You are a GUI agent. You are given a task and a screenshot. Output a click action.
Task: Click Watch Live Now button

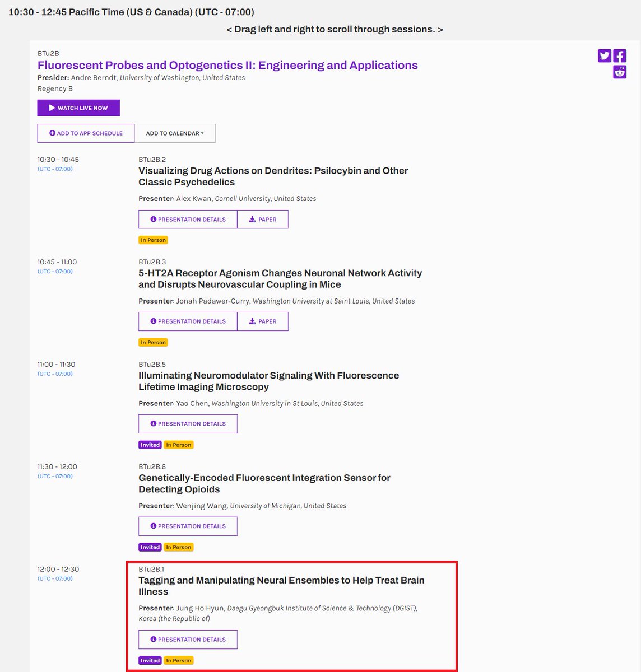pyautogui.click(x=78, y=108)
